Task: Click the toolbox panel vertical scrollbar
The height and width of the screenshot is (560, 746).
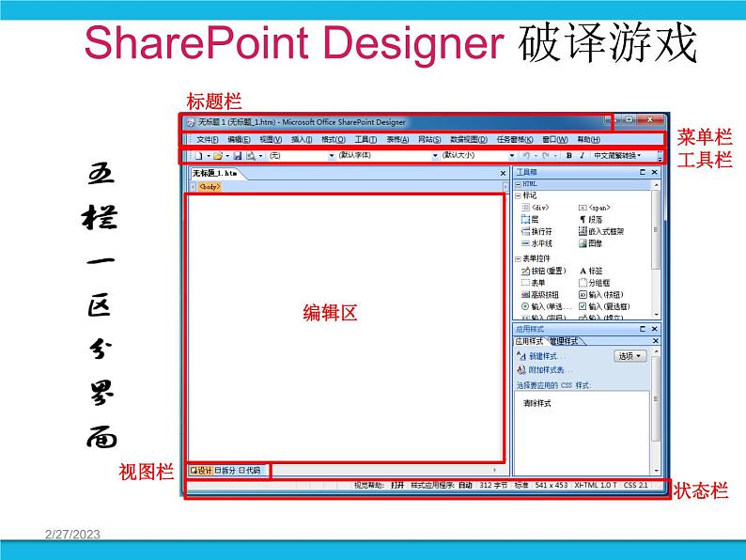Action: click(x=656, y=250)
